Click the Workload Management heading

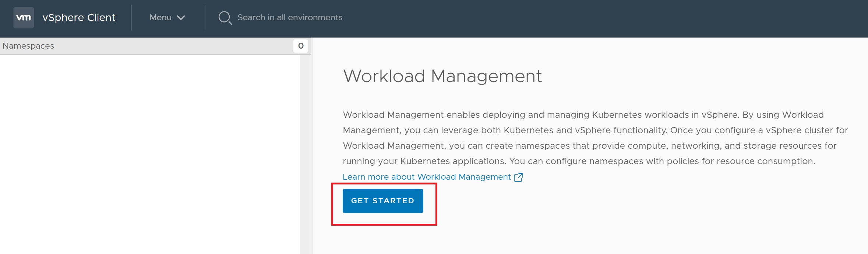(x=442, y=76)
